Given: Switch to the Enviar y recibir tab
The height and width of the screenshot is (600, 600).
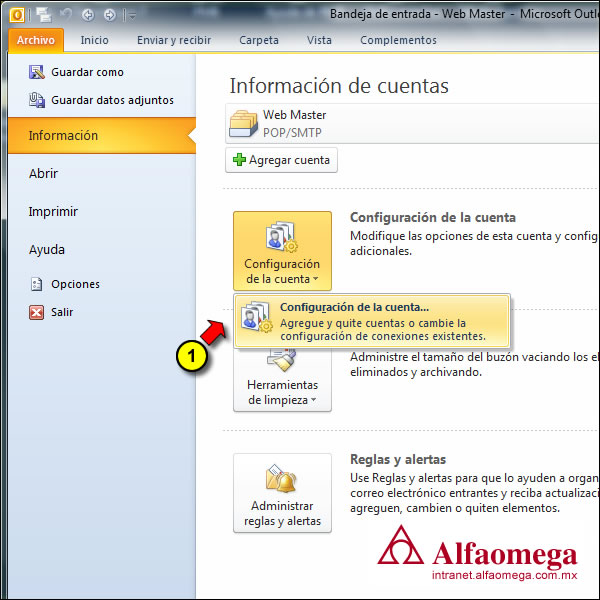Looking at the screenshot, I should pyautogui.click(x=174, y=40).
